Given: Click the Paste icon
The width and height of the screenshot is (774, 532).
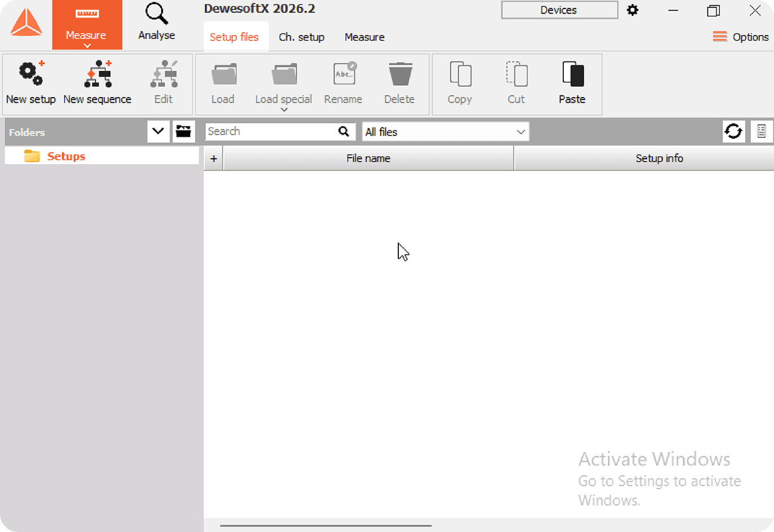Looking at the screenshot, I should 573,74.
